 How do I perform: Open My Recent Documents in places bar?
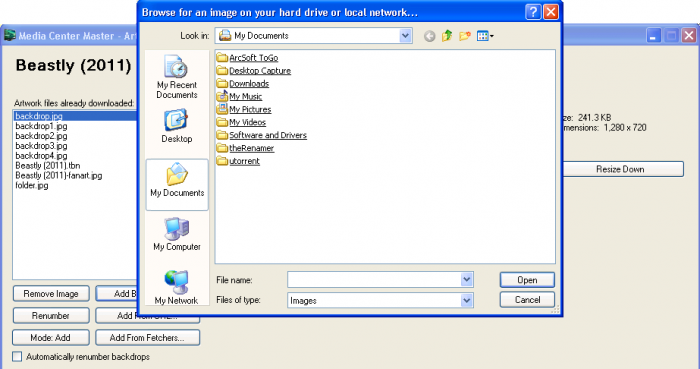coord(177,77)
